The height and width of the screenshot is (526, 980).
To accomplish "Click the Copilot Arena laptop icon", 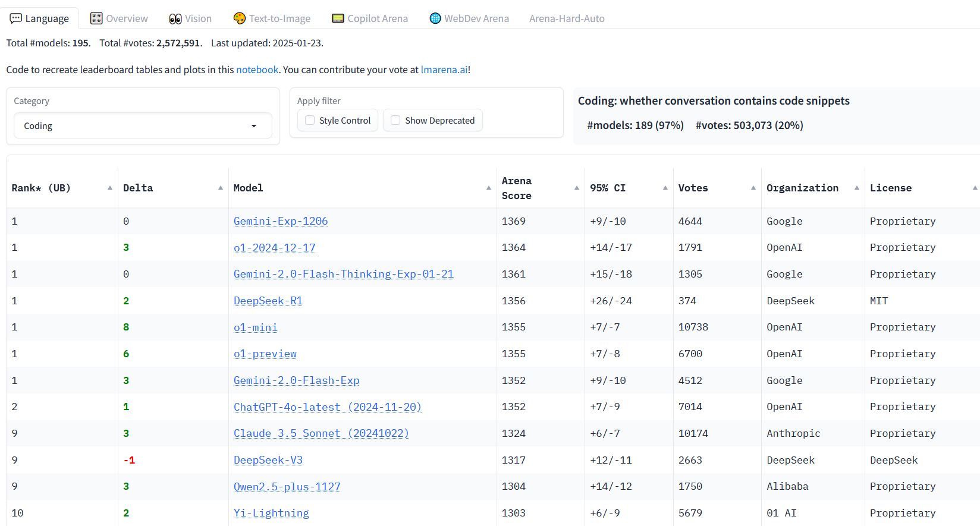I will point(338,18).
